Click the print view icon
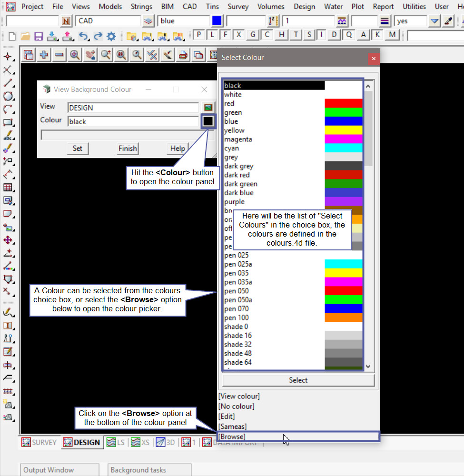 click(183, 55)
